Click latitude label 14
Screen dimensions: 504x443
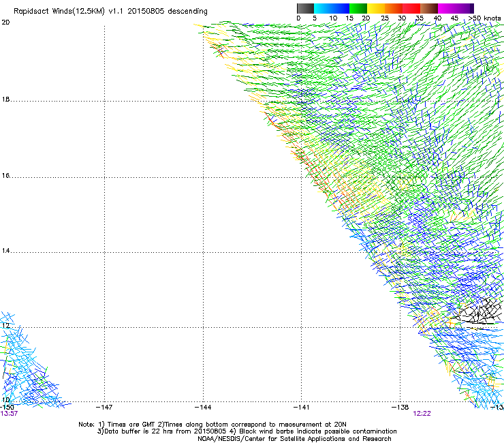[x=5, y=251]
